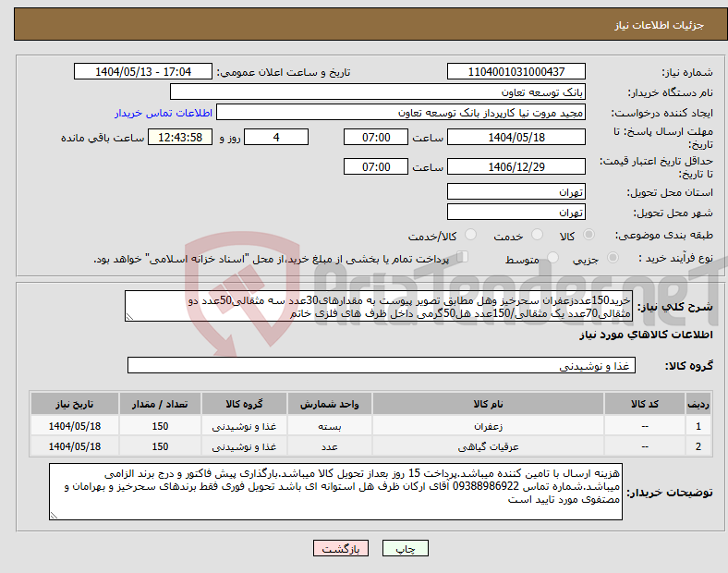Click the remaining time field 12:43:58
The width and height of the screenshot is (728, 573).
click(x=180, y=137)
